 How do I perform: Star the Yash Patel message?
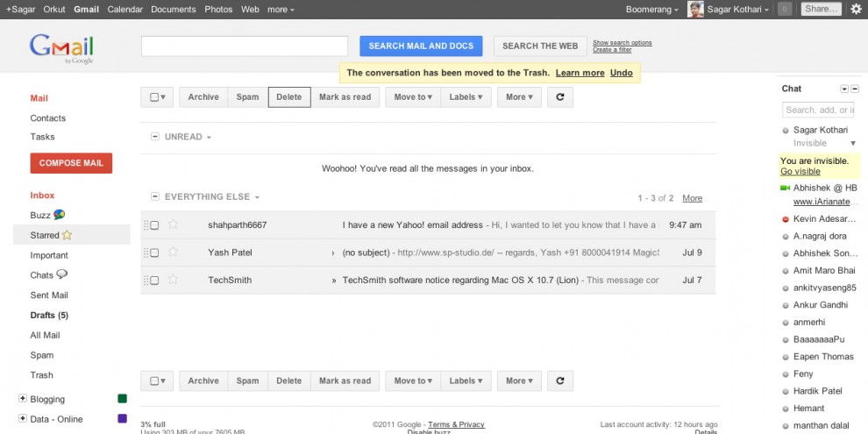tap(173, 252)
